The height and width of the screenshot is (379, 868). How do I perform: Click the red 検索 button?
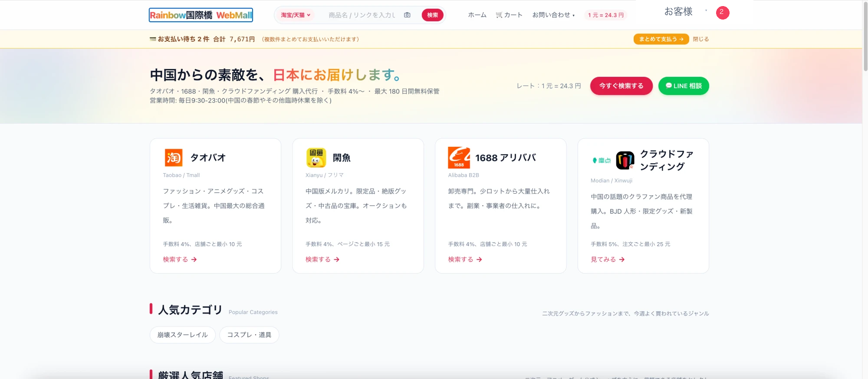432,15
